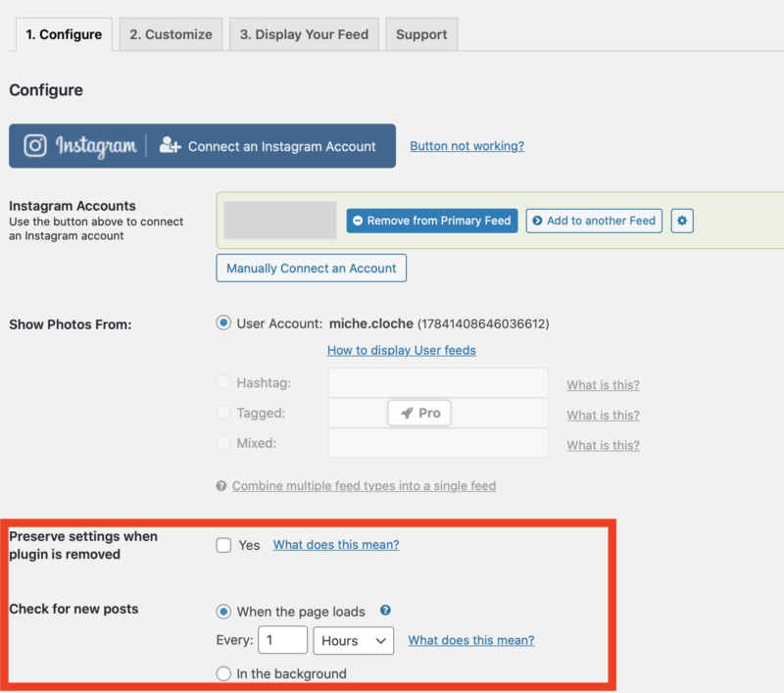Select the Hashtag radio option
The height and width of the screenshot is (693, 784).
[223, 382]
